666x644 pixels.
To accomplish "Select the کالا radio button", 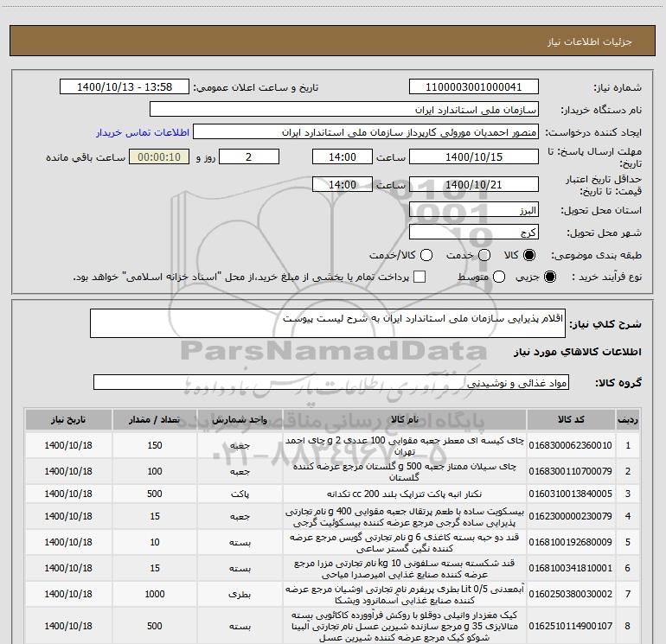I will coord(529,255).
